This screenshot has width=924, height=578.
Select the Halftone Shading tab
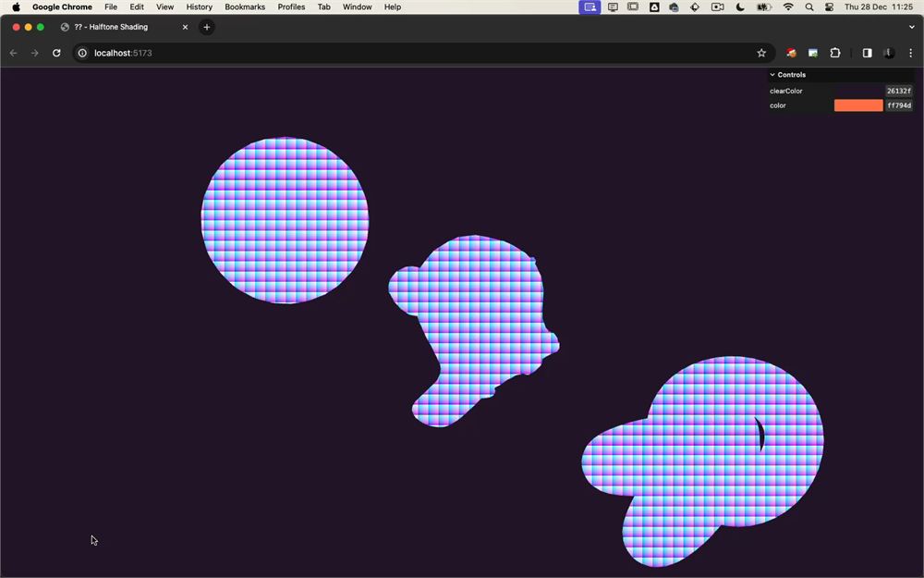[x=124, y=27]
